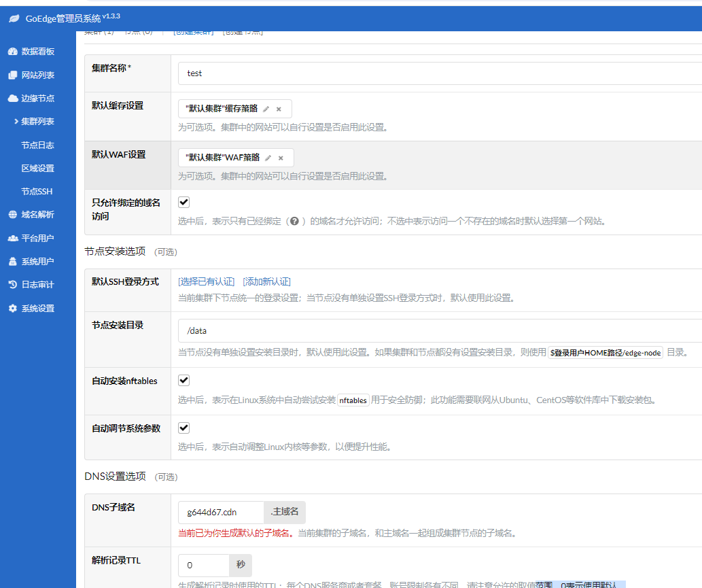Screen dimensions: 702x588
Task: Focus the DNS子域名 input field
Action: [221, 513]
